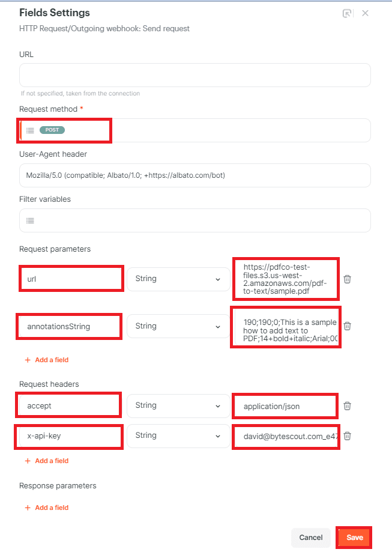Image resolution: width=392 pixels, height=552 pixels.
Task: Cancel the fields settings changes
Action: pos(310,537)
